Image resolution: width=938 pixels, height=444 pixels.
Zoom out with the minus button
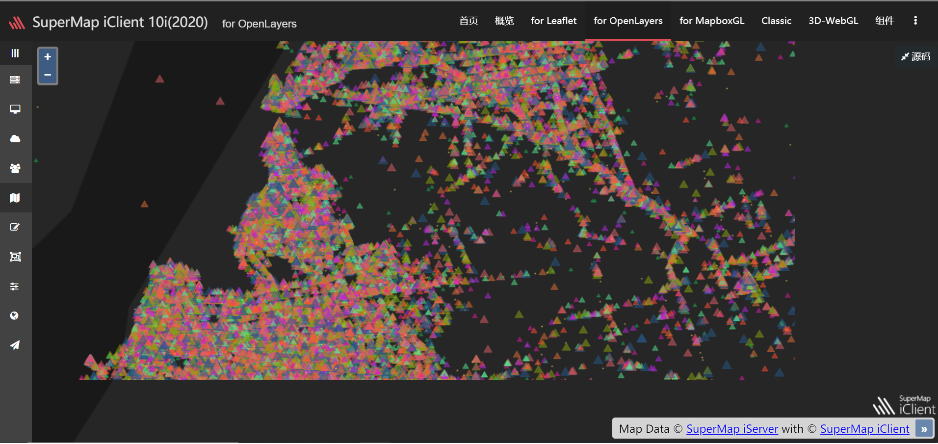click(47, 75)
